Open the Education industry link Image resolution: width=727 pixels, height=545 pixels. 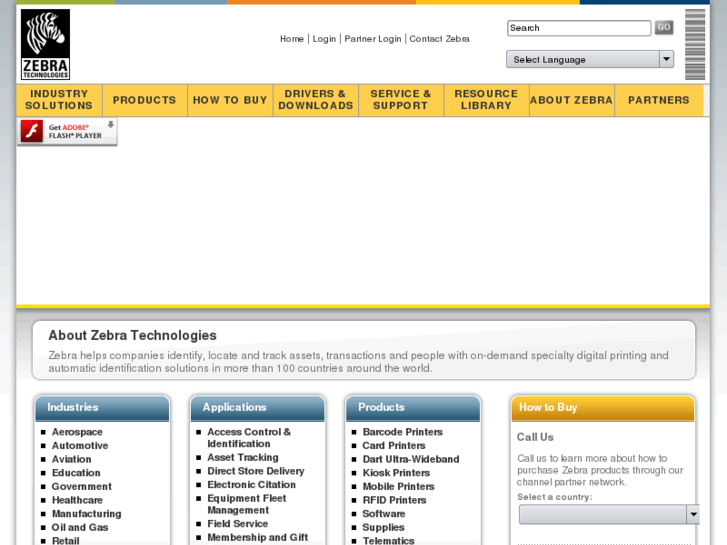(76, 473)
